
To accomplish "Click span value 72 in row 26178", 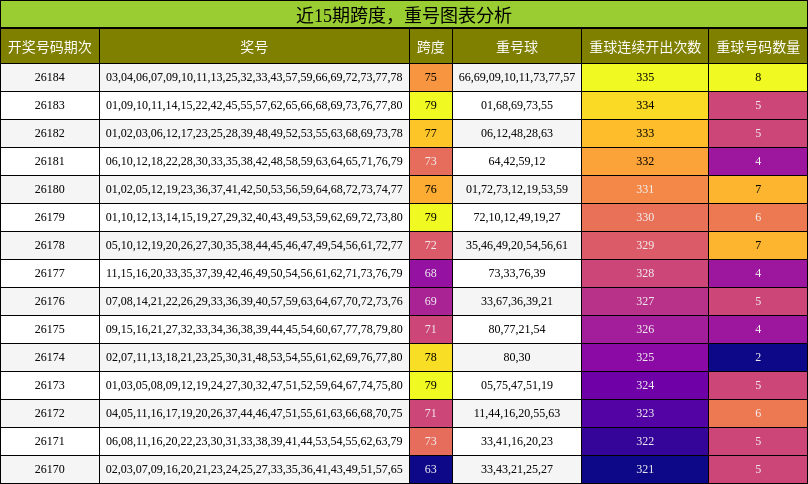I will point(431,245).
